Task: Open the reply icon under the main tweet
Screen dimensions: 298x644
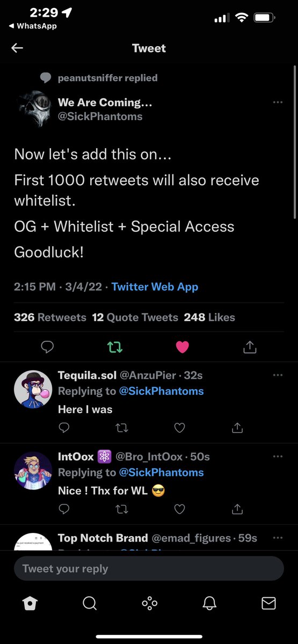Action: tap(47, 348)
